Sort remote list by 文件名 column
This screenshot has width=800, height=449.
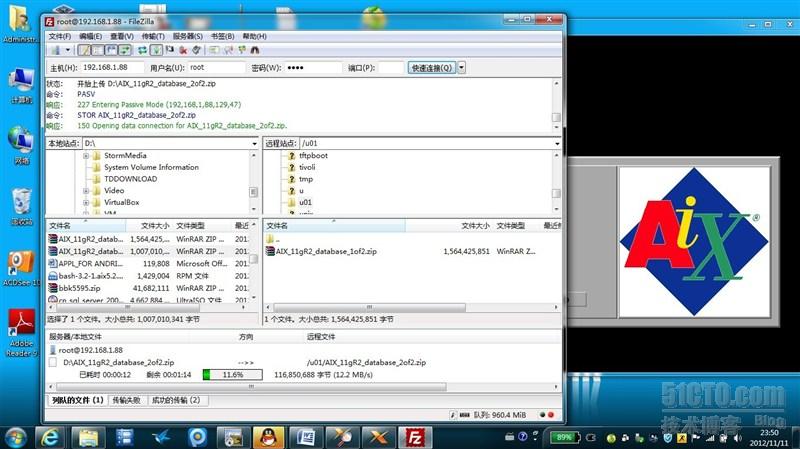coord(335,226)
